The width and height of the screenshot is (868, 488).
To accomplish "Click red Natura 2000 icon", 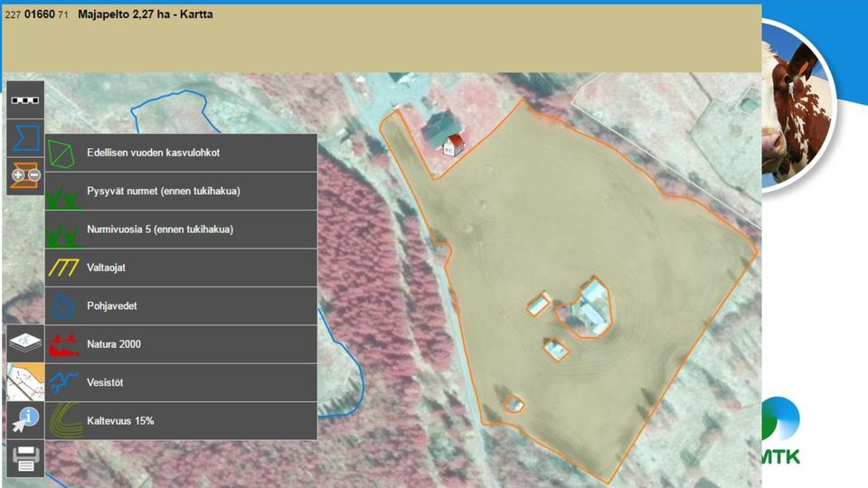I will (x=63, y=345).
